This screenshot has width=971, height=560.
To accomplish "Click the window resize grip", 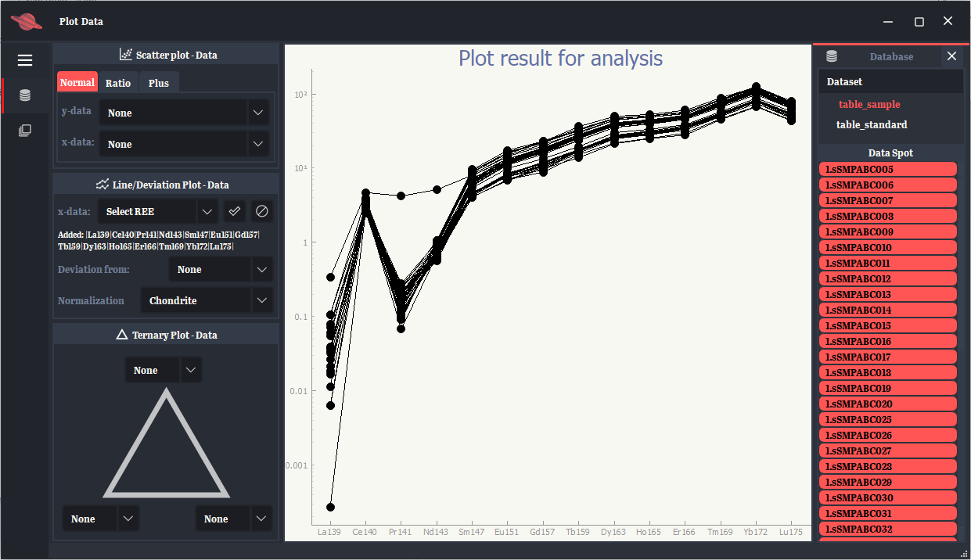I will [962, 552].
